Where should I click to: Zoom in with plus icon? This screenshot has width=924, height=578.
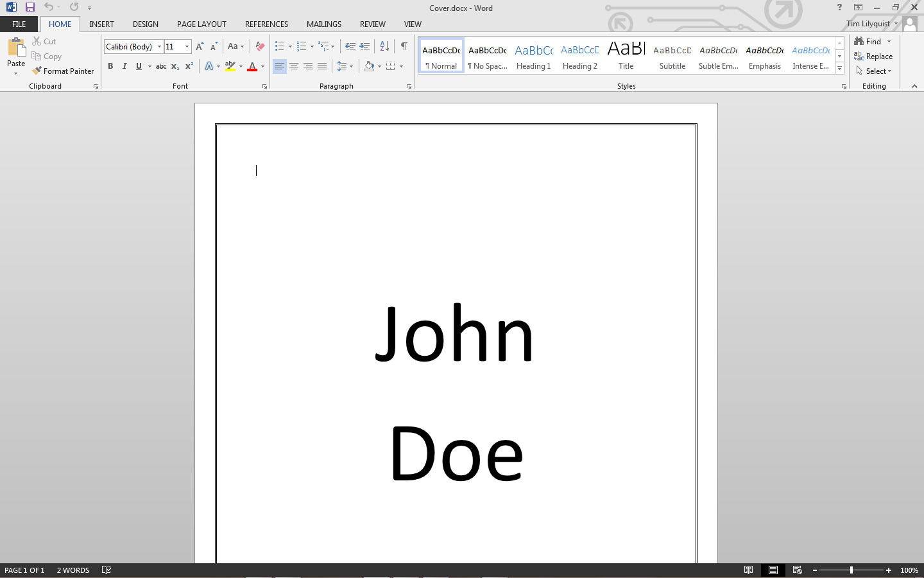(889, 570)
